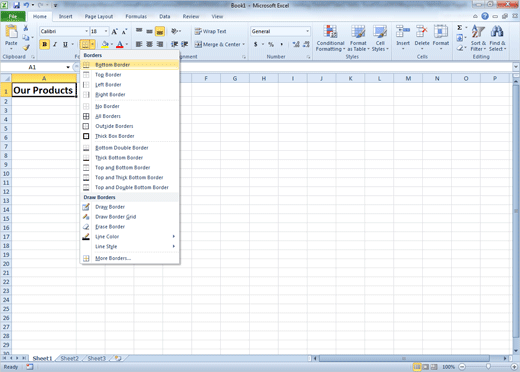The image size is (520, 372).
Task: Click the Undo icon
Action: click(x=26, y=5)
